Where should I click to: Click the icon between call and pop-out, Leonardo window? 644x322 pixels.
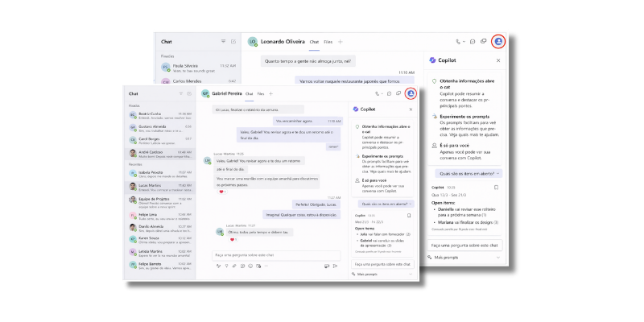tap(473, 42)
